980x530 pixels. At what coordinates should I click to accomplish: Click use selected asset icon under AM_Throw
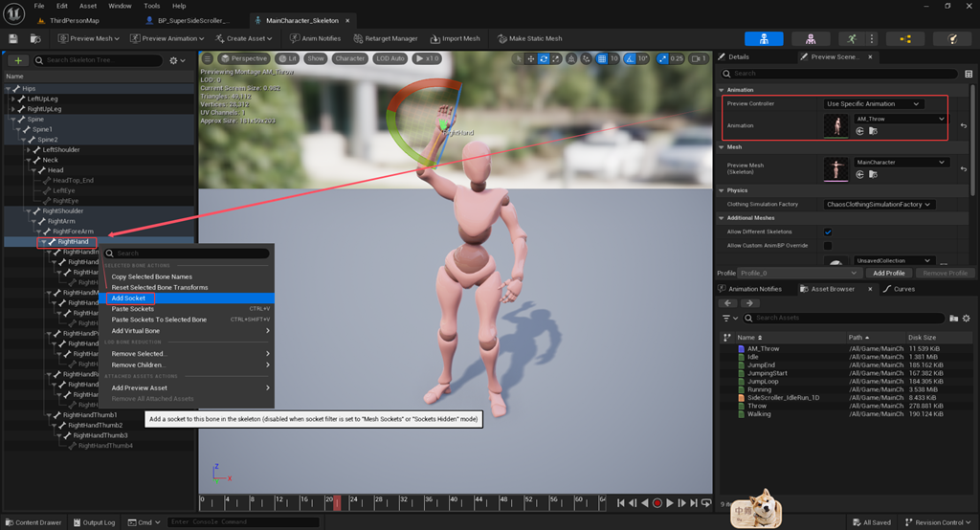(860, 131)
